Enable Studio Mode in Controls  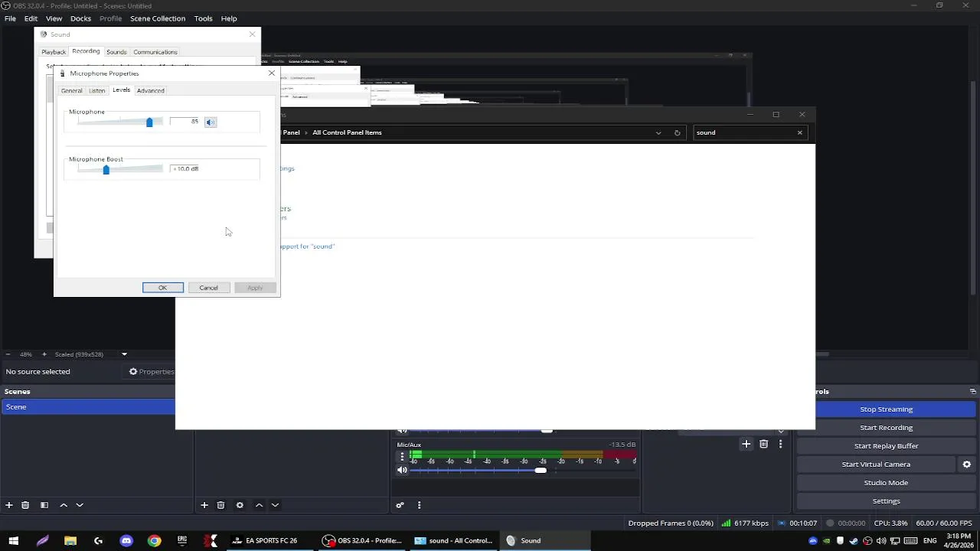(886, 483)
